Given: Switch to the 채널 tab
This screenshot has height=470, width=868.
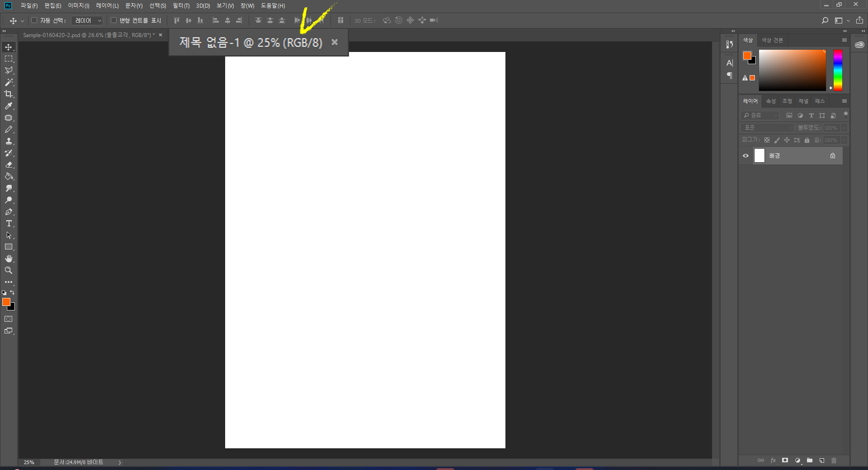Looking at the screenshot, I should pos(803,101).
